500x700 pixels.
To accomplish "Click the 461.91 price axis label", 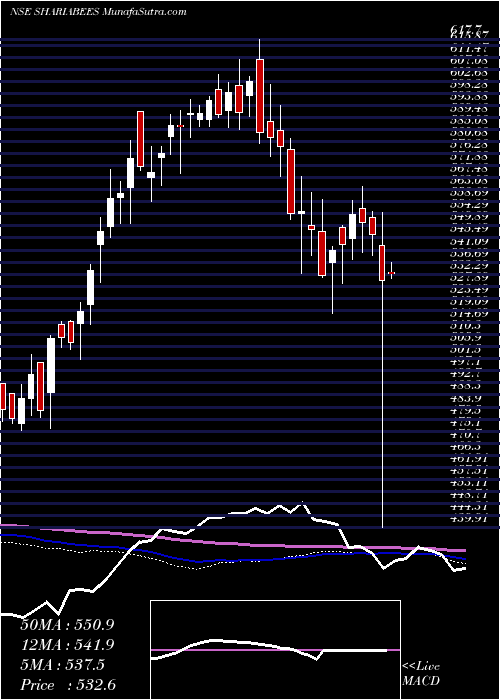I will tap(468, 459).
